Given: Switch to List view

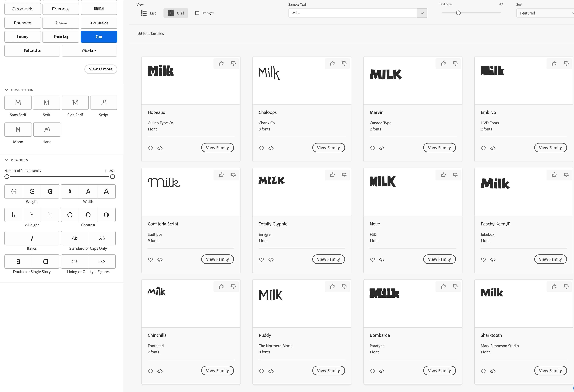Looking at the screenshot, I should (148, 13).
